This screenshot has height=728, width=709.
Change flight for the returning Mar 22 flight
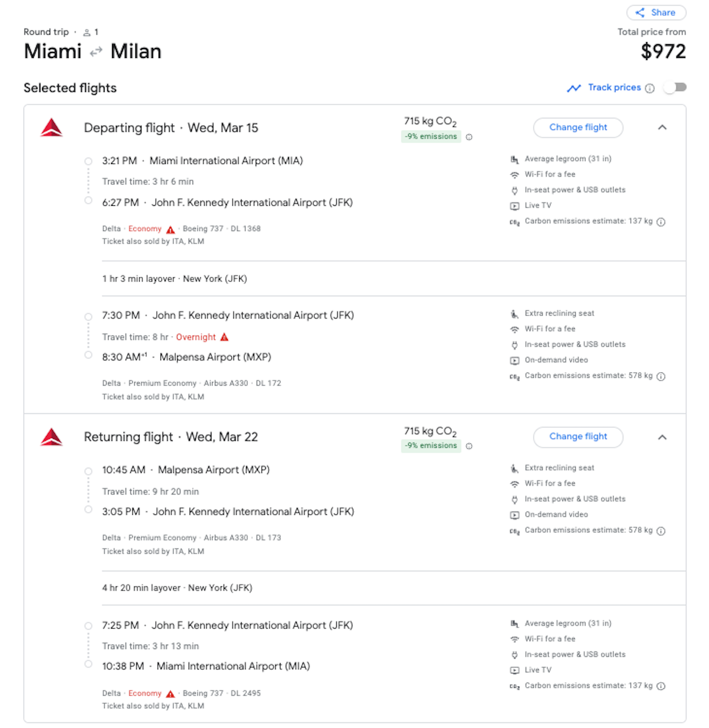[578, 437]
